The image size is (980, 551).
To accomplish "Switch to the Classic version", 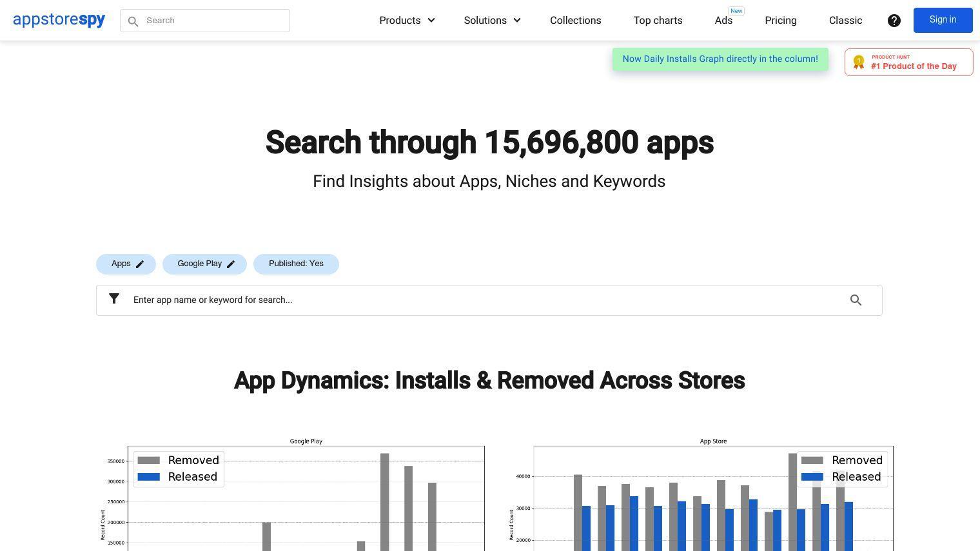I will tap(845, 21).
